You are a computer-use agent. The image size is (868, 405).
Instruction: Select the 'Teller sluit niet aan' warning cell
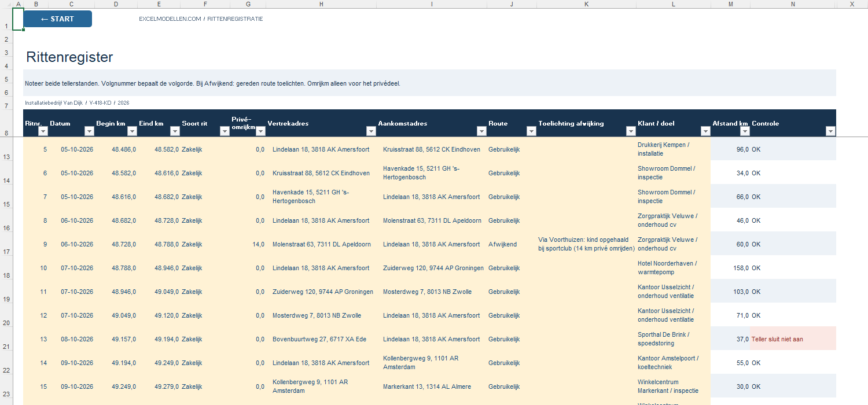click(x=793, y=339)
